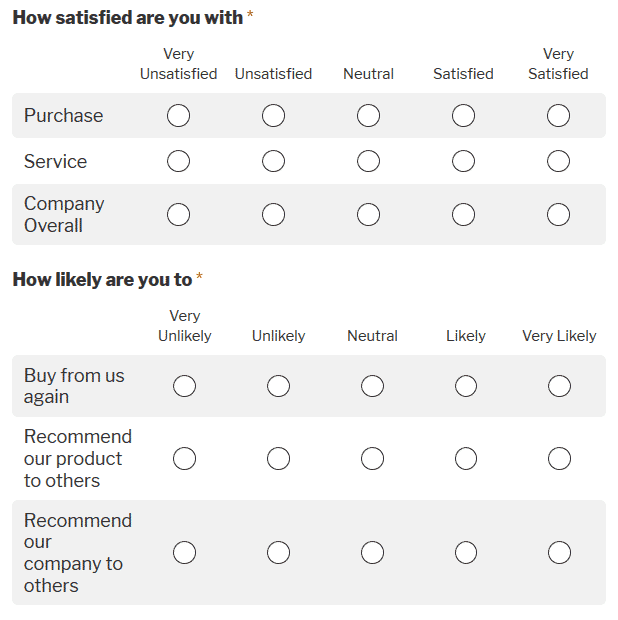This screenshot has height=620, width=618.
Task: Choose Very Satisfied for Purchase
Action: pos(558,116)
